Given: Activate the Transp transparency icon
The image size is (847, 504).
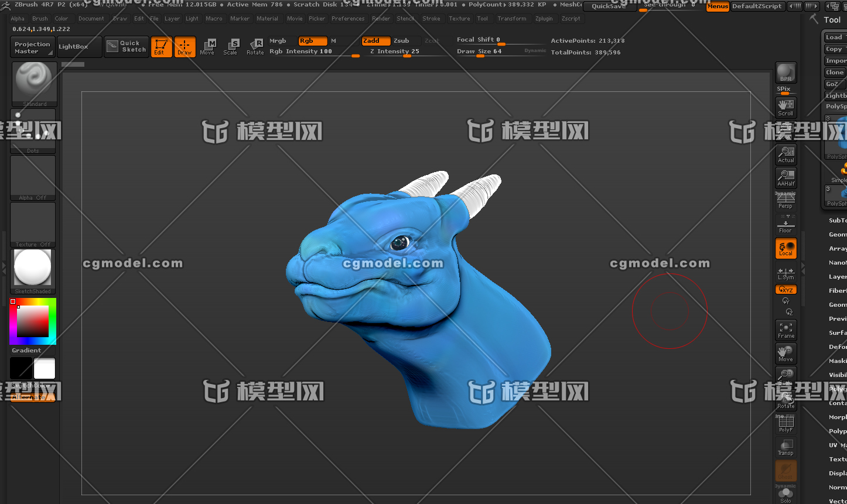Looking at the screenshot, I should click(785, 447).
